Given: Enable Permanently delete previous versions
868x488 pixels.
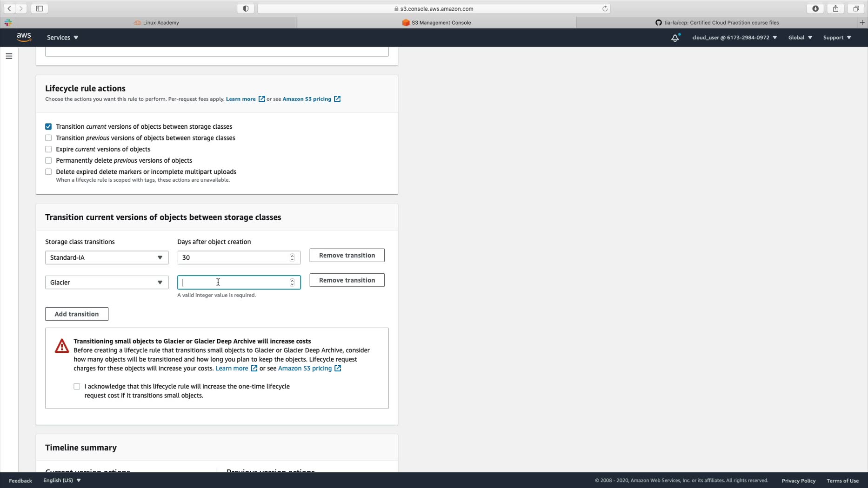Looking at the screenshot, I should click(x=48, y=160).
